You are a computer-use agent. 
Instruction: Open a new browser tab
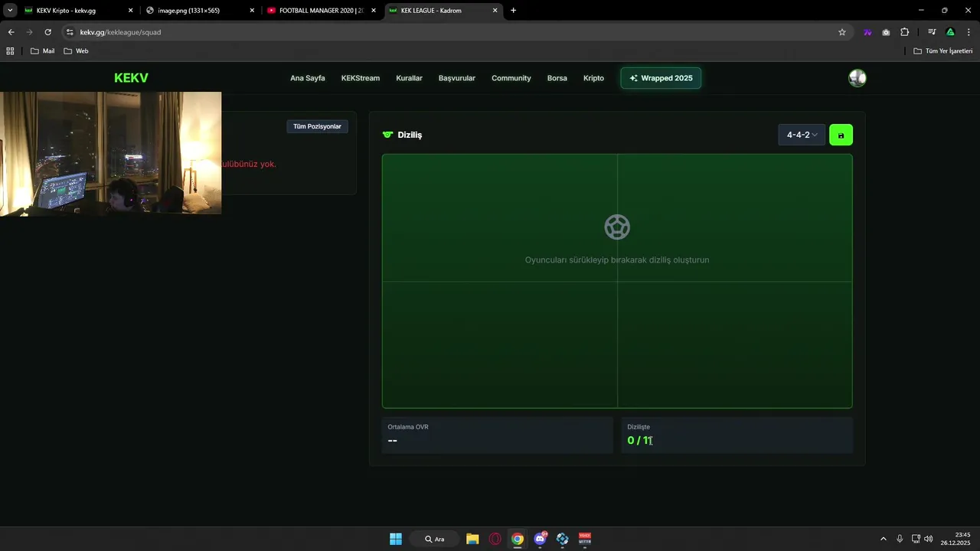tap(513, 11)
